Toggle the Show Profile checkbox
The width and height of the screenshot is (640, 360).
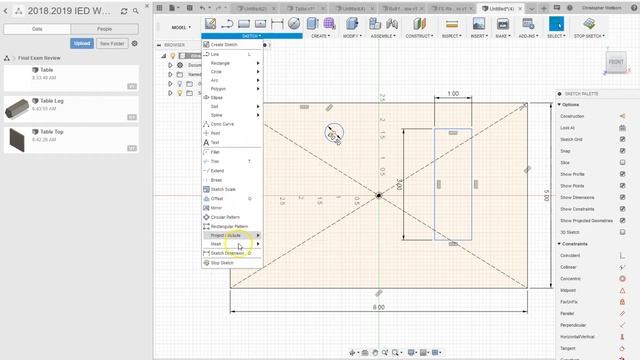click(622, 174)
